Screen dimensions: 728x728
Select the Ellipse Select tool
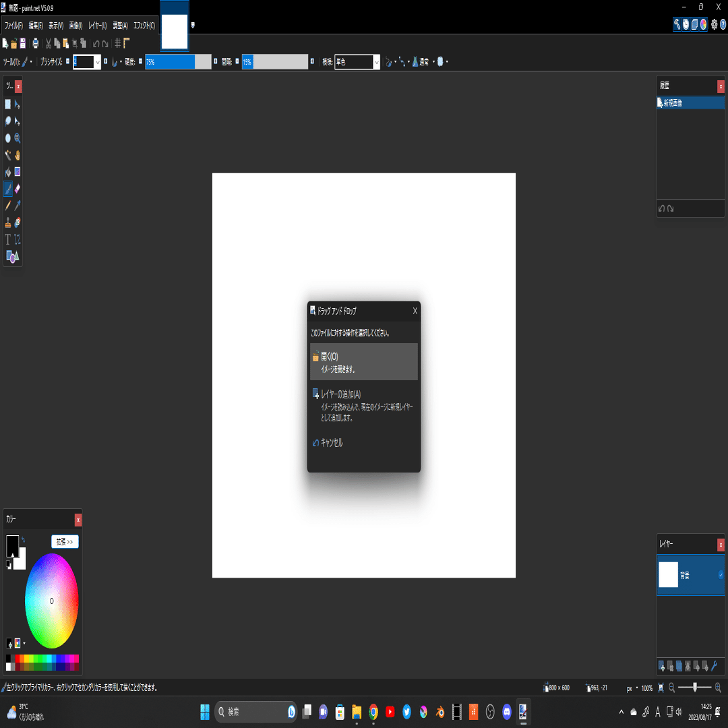(8, 138)
